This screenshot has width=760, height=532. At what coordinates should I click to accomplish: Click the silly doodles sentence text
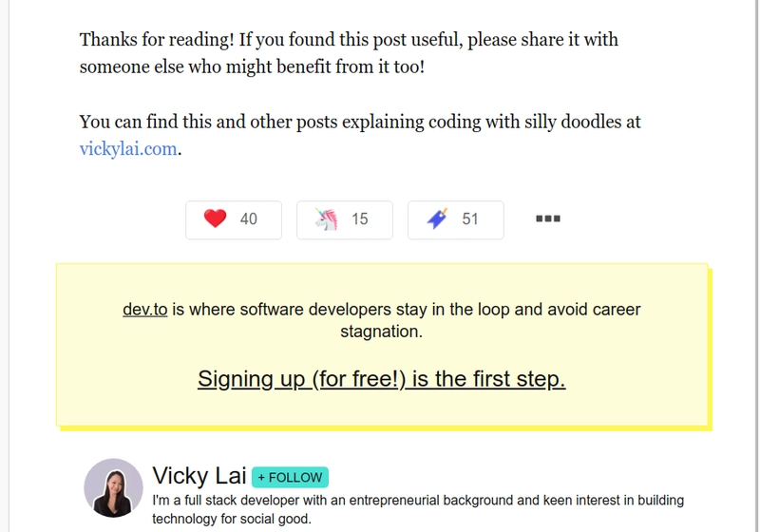(x=360, y=135)
